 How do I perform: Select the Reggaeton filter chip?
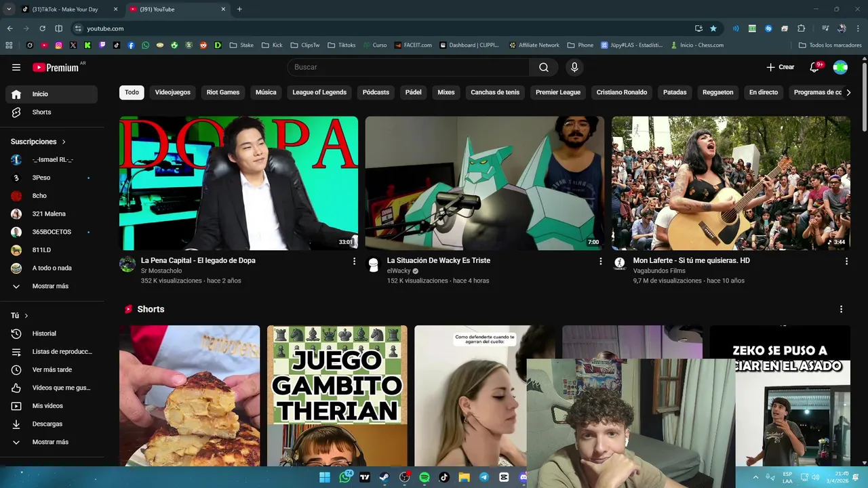tap(718, 92)
